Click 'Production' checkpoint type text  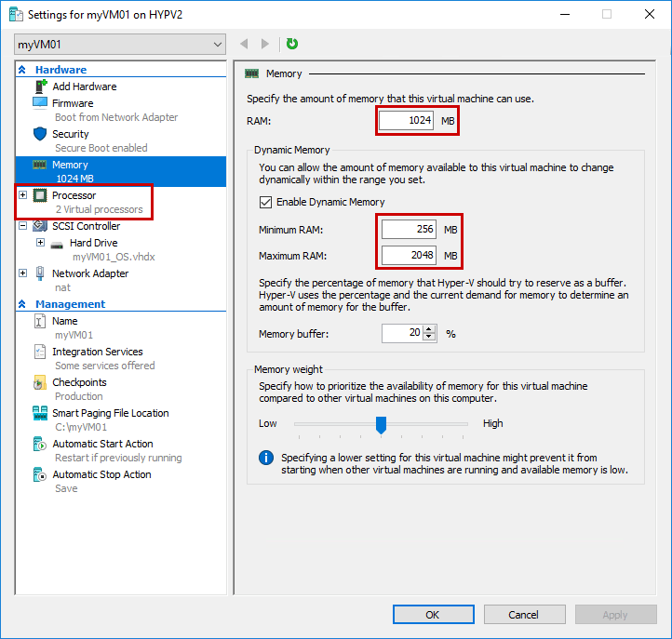pos(79,396)
